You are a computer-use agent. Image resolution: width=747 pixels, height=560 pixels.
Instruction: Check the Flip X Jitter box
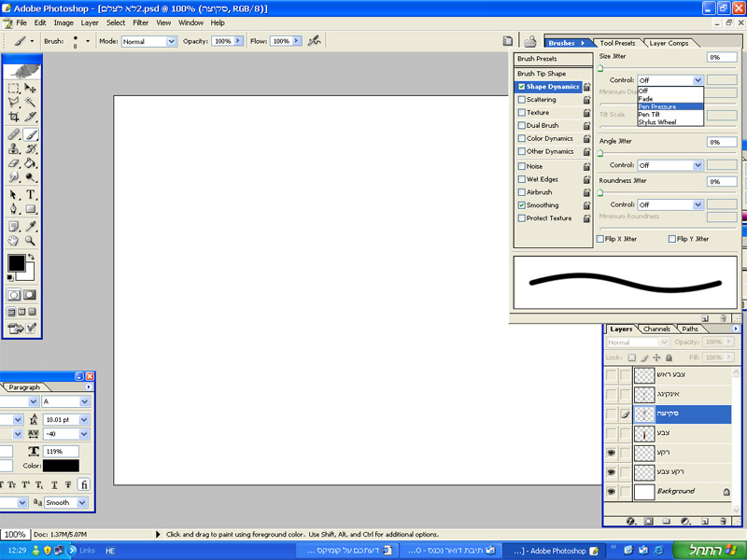point(600,239)
